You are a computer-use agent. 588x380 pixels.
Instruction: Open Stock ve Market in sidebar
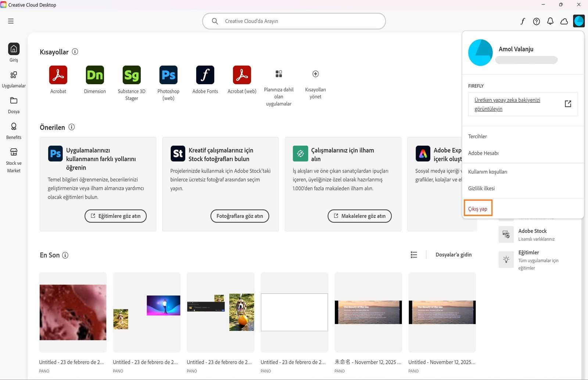pos(14,160)
